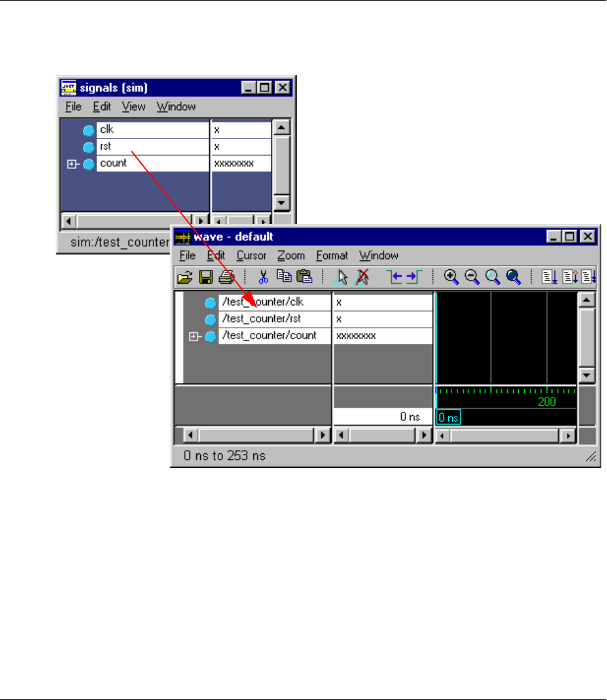Click the 200 timeline ruler label
This screenshot has height=700, width=607.
(x=547, y=401)
